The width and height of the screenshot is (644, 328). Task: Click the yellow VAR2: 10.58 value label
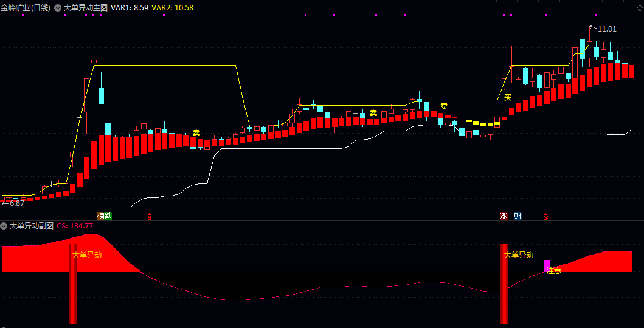point(173,7)
